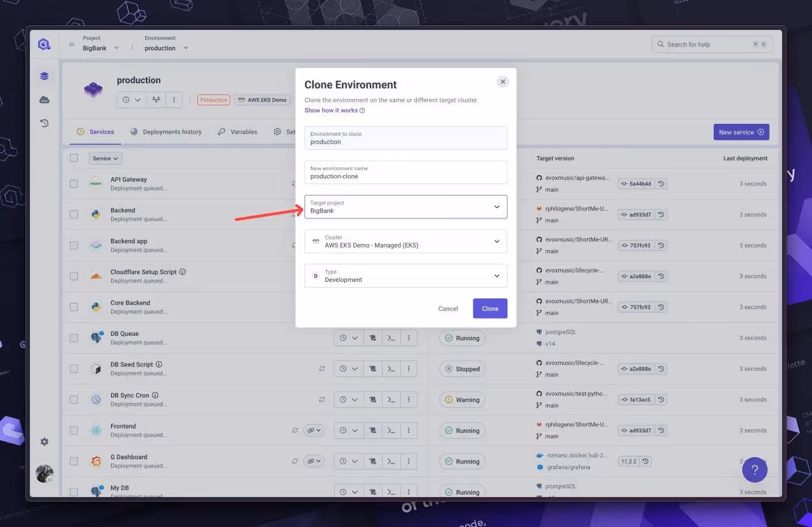The height and width of the screenshot is (527, 812).
Task: Open the Cluster dropdown in the dialog
Action: (406, 241)
